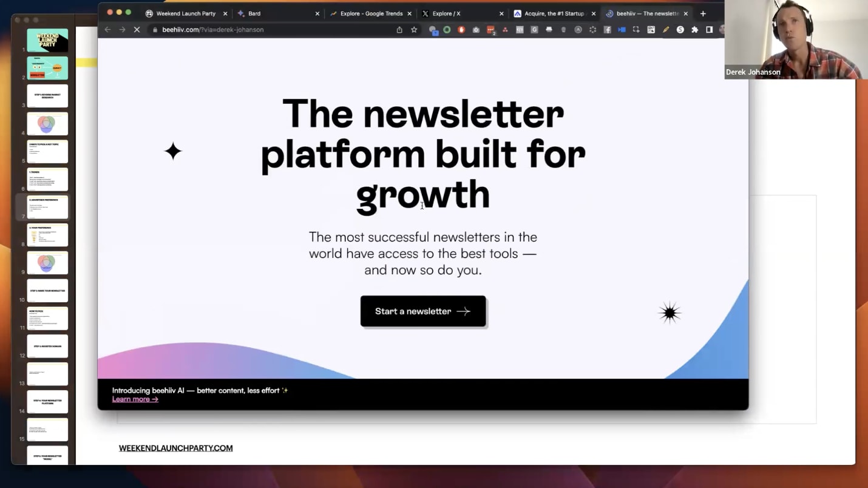Select slide 4 Venn diagram thumbnail

tap(47, 124)
